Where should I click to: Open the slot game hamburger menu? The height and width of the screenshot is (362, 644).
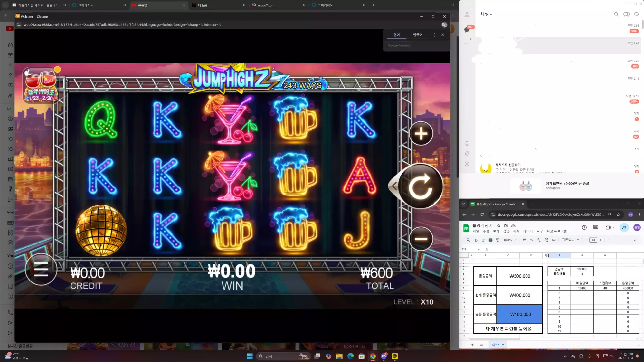tap(41, 269)
